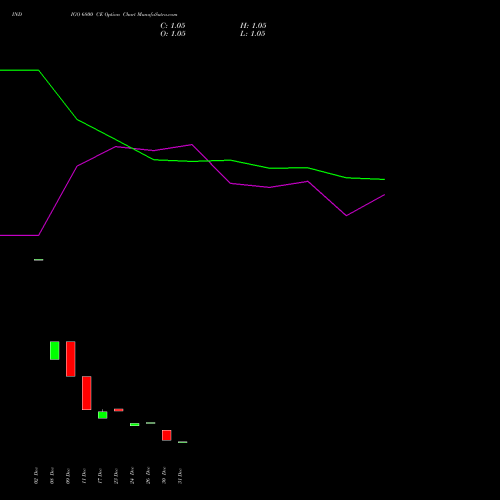
Task: Select the '02 Dec' date axis label
Action: pyautogui.click(x=36, y=476)
